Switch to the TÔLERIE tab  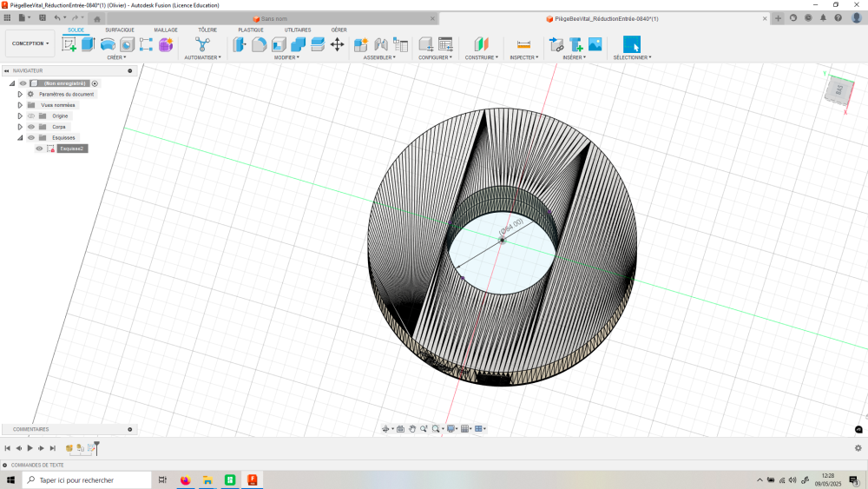pyautogui.click(x=207, y=30)
